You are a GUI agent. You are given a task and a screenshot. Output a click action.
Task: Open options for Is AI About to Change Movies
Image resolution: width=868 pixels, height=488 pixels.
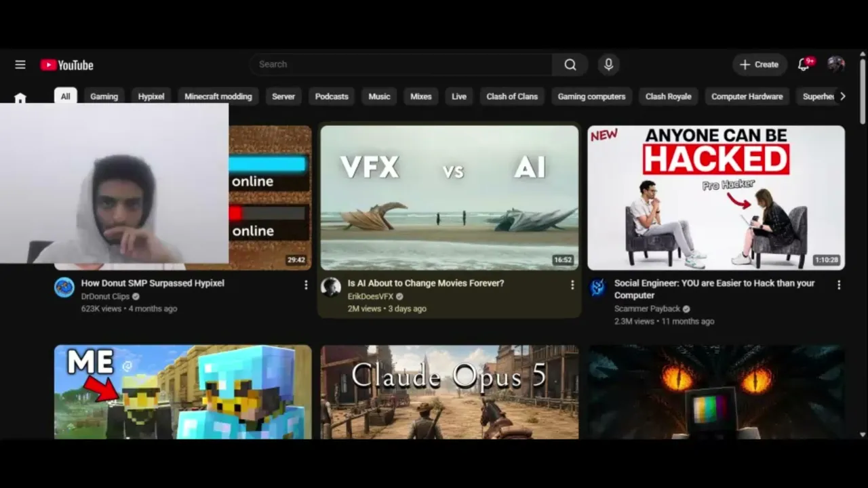(x=572, y=285)
